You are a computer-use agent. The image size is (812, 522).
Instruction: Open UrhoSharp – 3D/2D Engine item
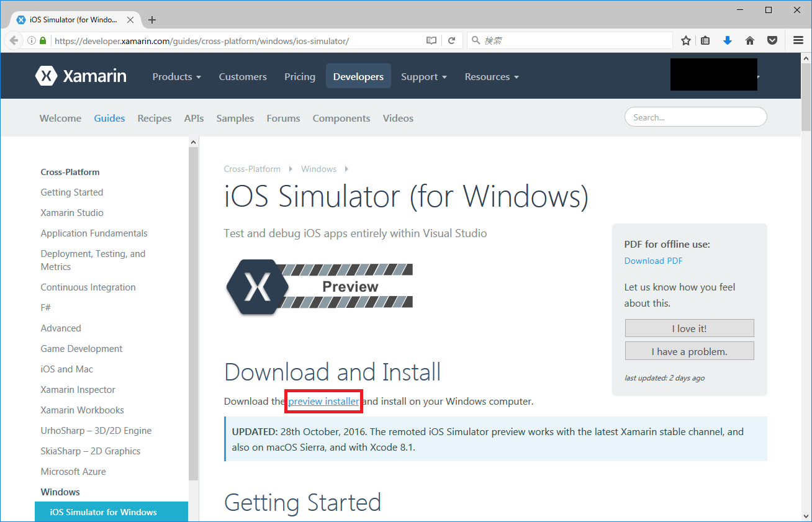[x=96, y=431]
